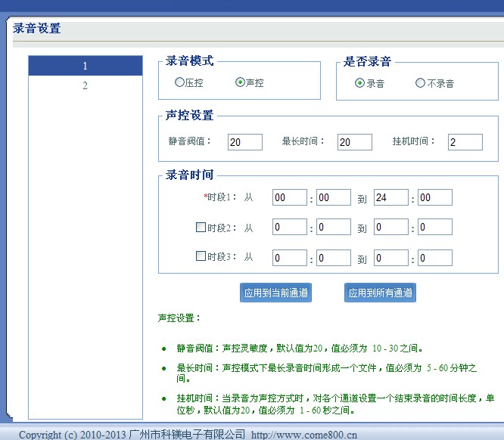Click 时段1 end hour field showing 24

(x=390, y=197)
